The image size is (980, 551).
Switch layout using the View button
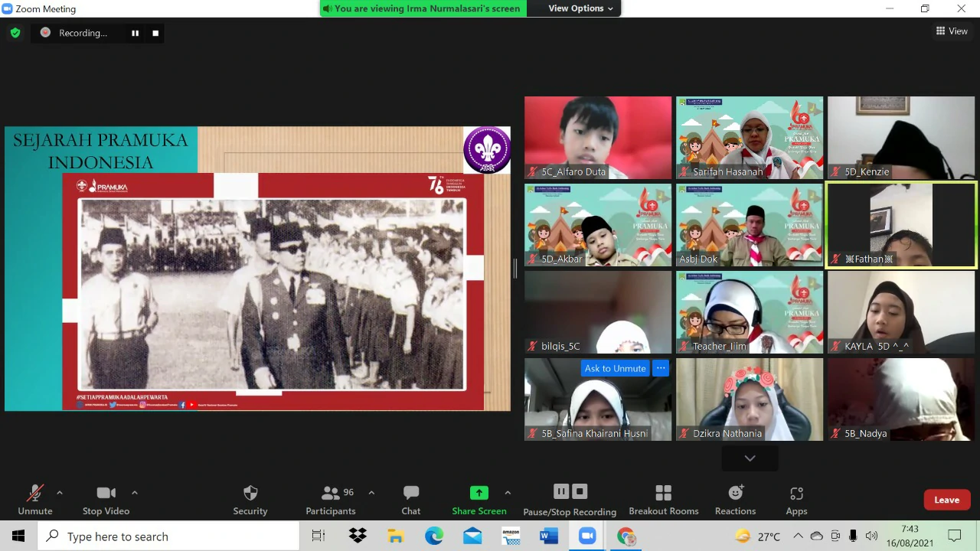[952, 31]
